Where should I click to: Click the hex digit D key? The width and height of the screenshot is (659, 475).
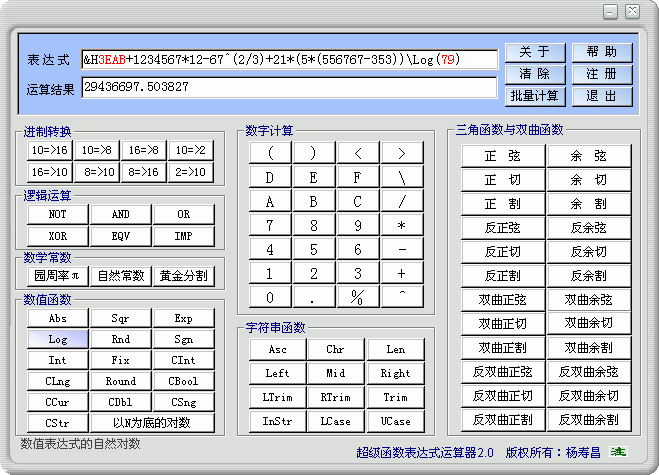point(270,177)
